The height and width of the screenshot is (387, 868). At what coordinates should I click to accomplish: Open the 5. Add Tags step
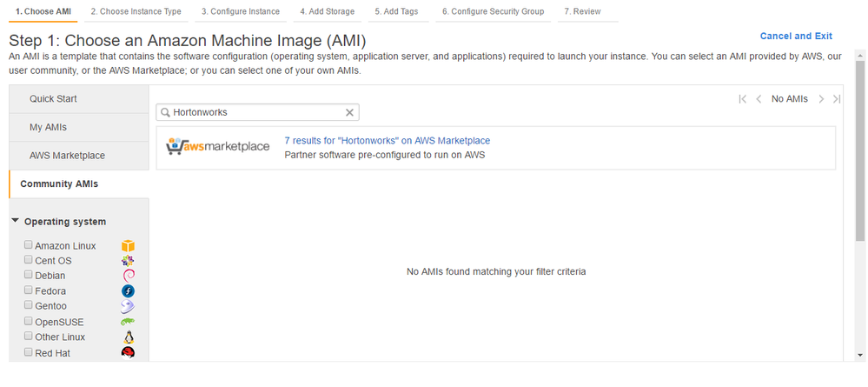396,11
